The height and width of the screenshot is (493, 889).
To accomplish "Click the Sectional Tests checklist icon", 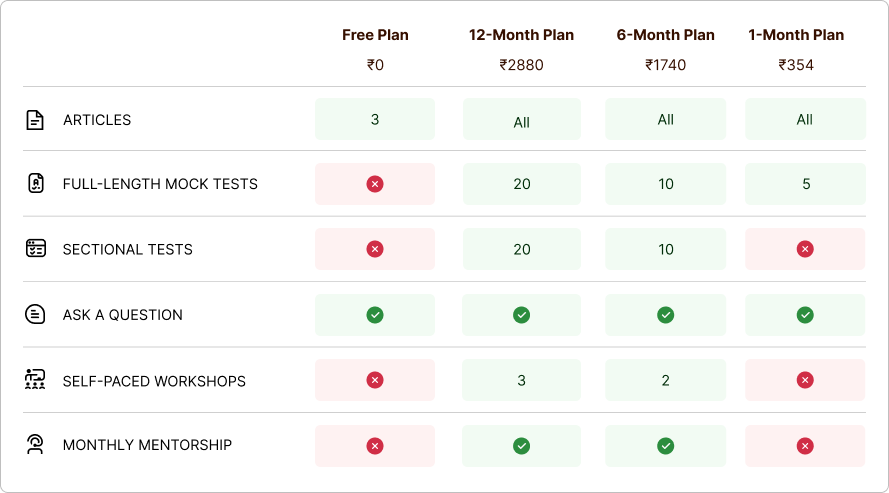I will click(36, 248).
